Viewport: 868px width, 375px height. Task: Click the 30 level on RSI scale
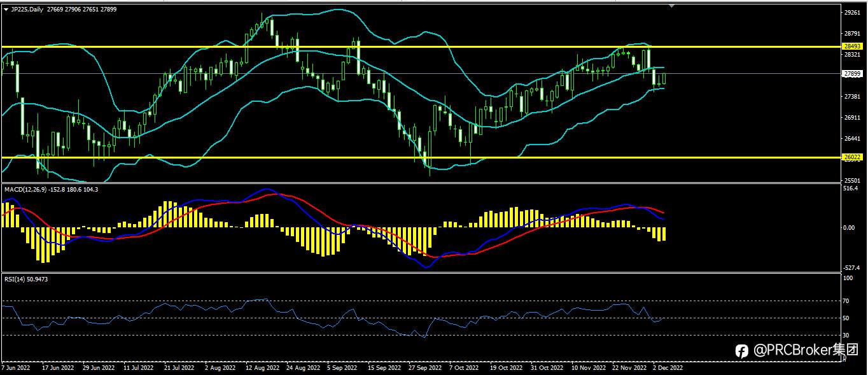pyautogui.click(x=847, y=335)
